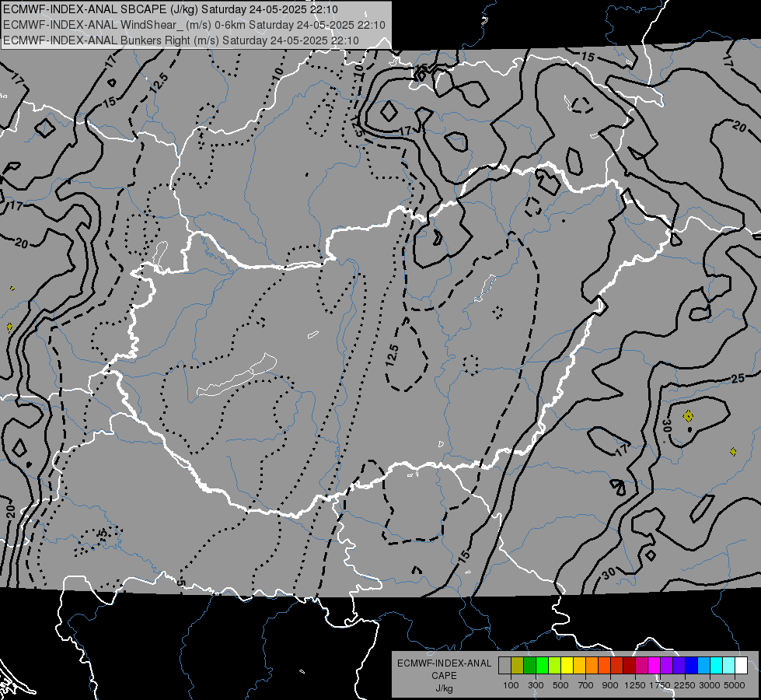
Task: Select the yellow-green lime legend swatch
Action: click(555, 665)
